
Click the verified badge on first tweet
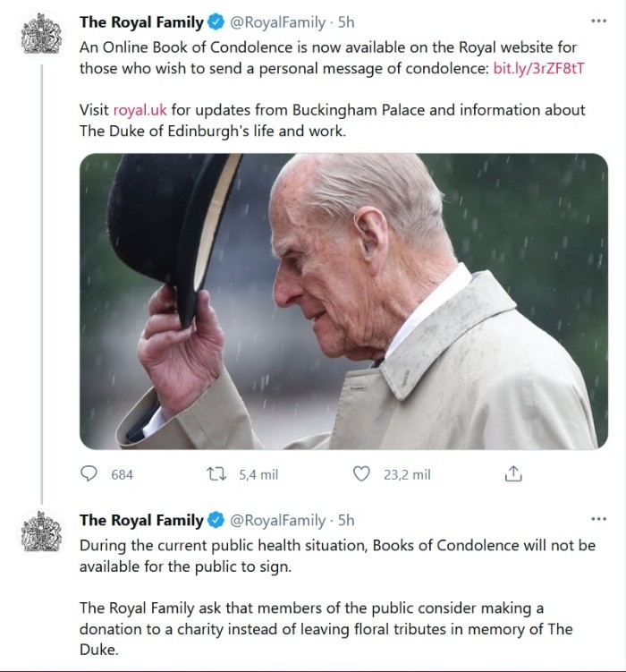pyautogui.click(x=216, y=22)
